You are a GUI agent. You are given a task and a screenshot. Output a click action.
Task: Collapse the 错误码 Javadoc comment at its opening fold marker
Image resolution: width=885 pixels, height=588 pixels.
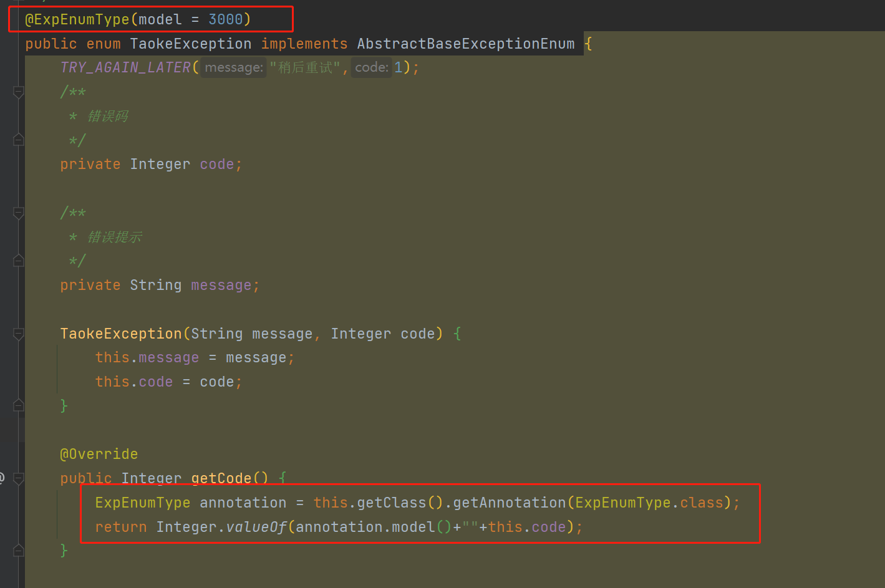point(19,92)
